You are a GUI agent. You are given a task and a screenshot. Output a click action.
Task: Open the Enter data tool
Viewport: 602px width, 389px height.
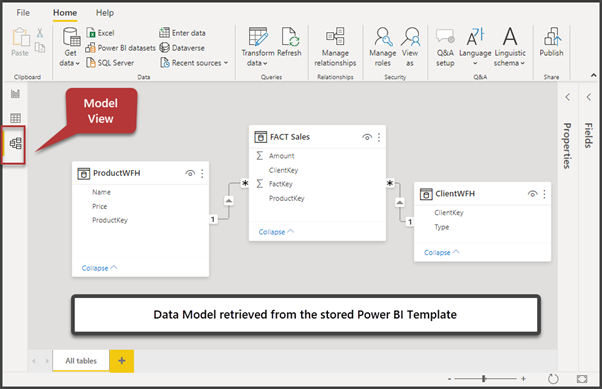click(x=182, y=33)
